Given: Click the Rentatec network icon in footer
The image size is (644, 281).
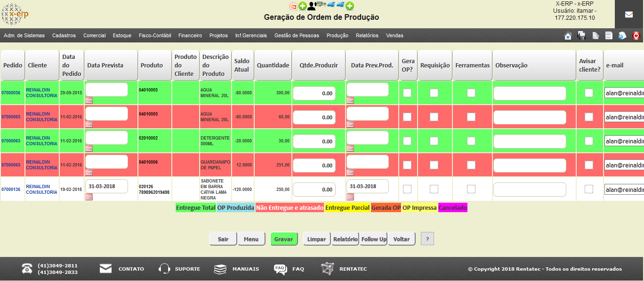Looking at the screenshot, I should (x=327, y=269).
